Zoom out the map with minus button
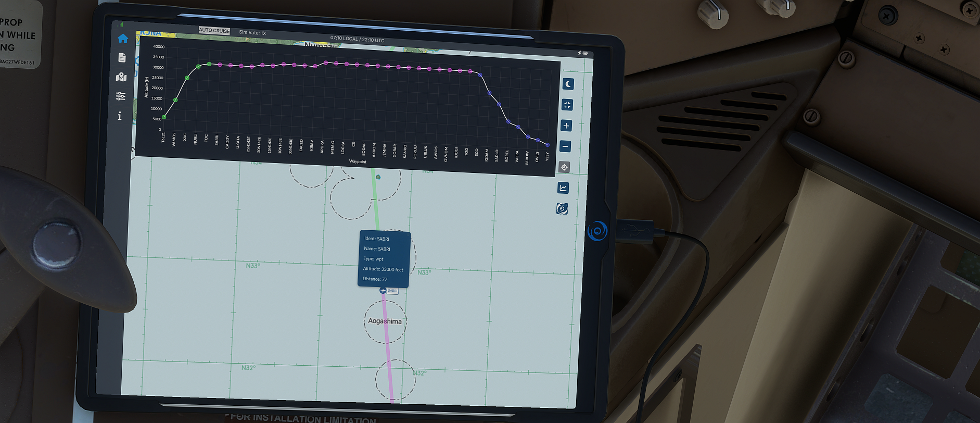This screenshot has height=423, width=980. (565, 146)
